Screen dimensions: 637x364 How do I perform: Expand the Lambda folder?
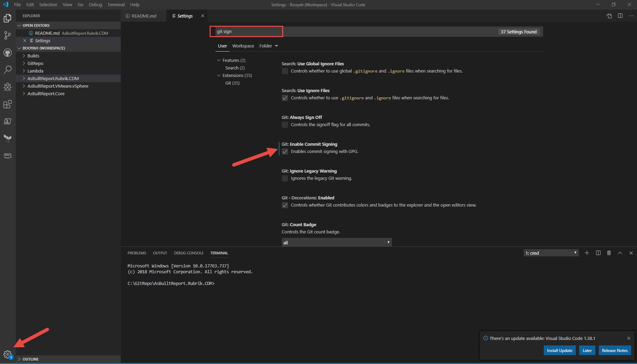pos(68,71)
